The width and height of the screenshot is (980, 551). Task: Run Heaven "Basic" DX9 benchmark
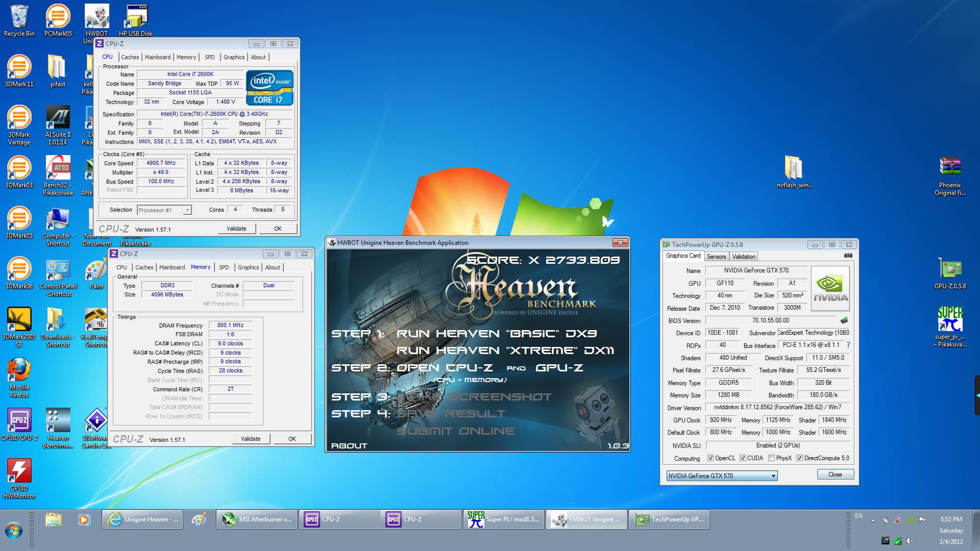(496, 333)
